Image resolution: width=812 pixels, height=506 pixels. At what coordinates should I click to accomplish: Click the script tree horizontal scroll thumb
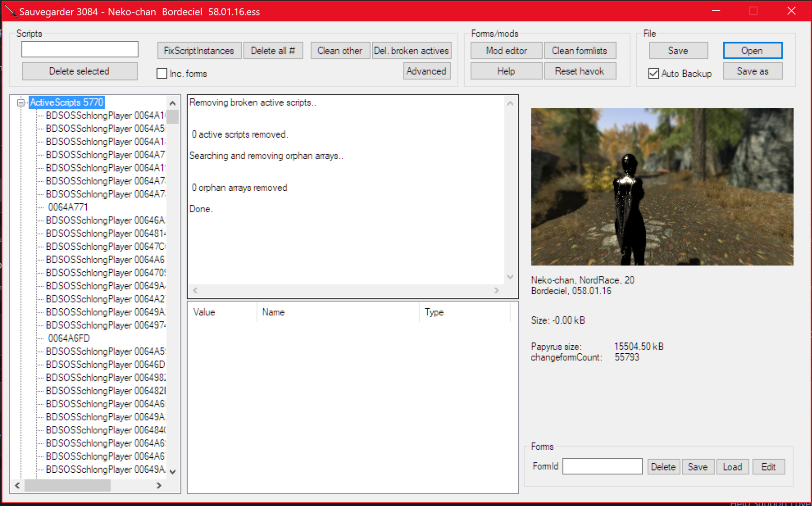pyautogui.click(x=68, y=485)
